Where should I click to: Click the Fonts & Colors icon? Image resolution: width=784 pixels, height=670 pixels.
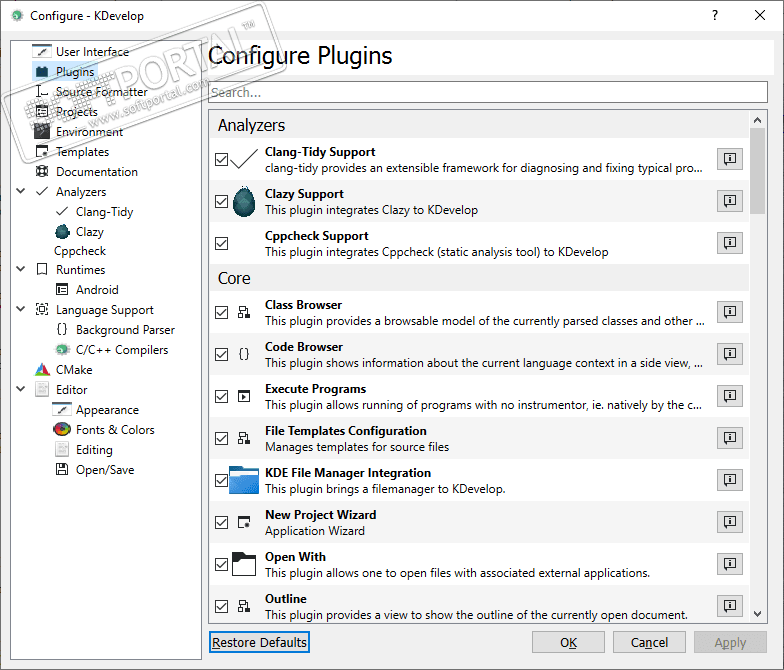[62, 430]
